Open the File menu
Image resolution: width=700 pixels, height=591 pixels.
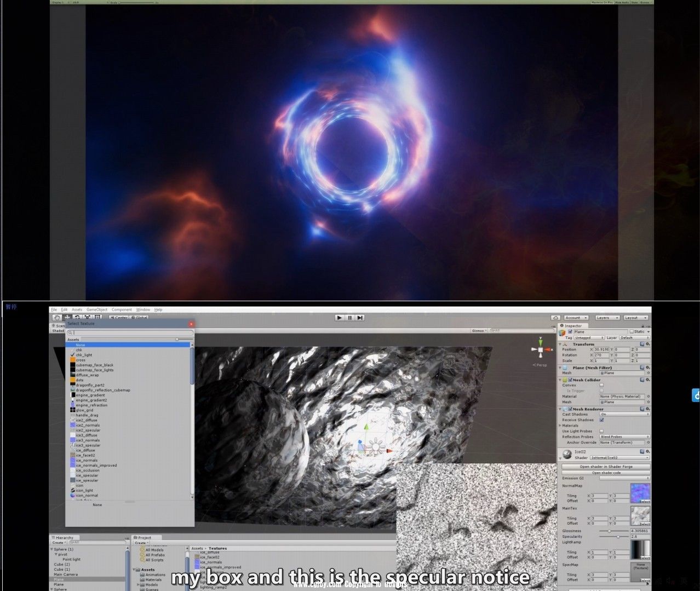[x=54, y=309]
